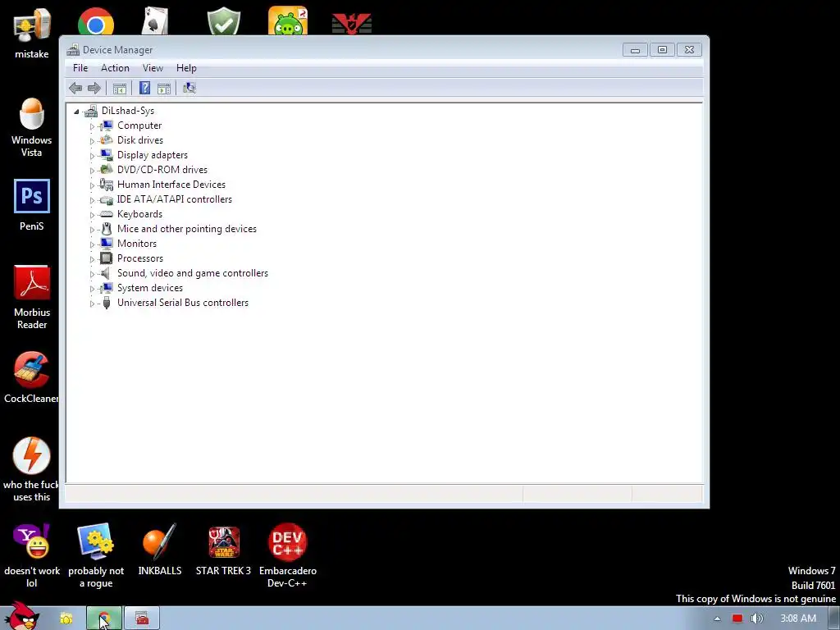Collapse the DiLshad-Sys root node
This screenshot has width=840, height=630.
tap(76, 112)
